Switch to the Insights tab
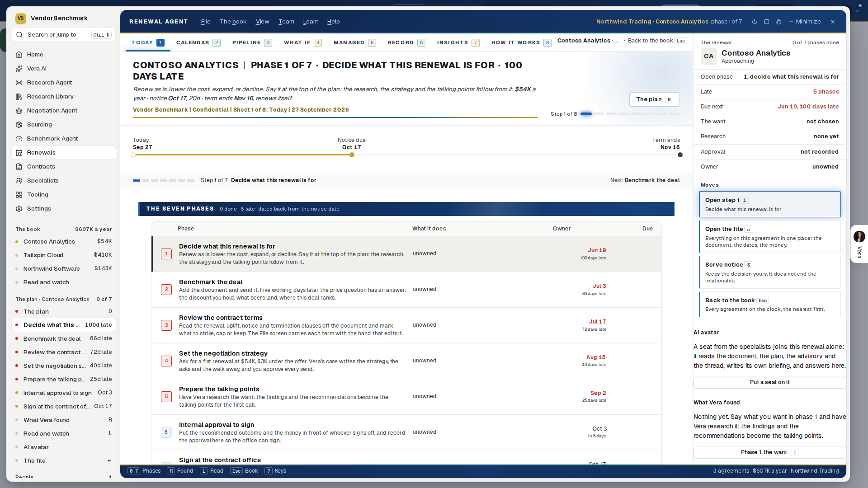 pyautogui.click(x=458, y=42)
